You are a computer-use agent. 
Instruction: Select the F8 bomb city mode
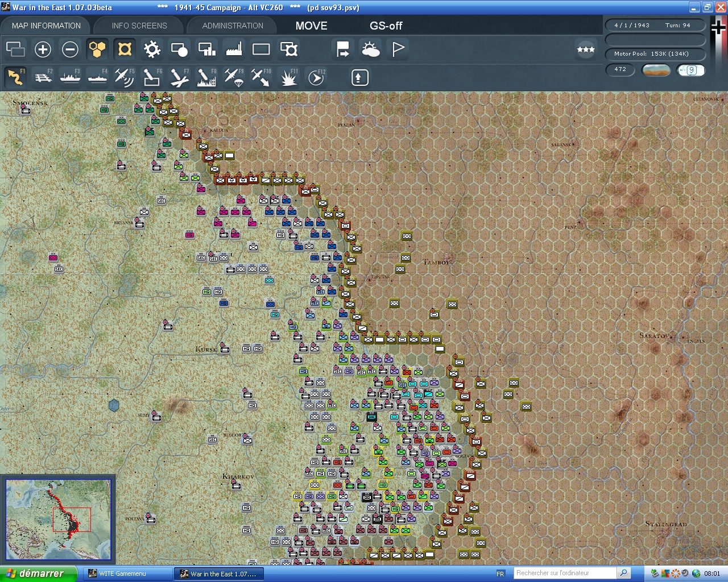point(206,77)
